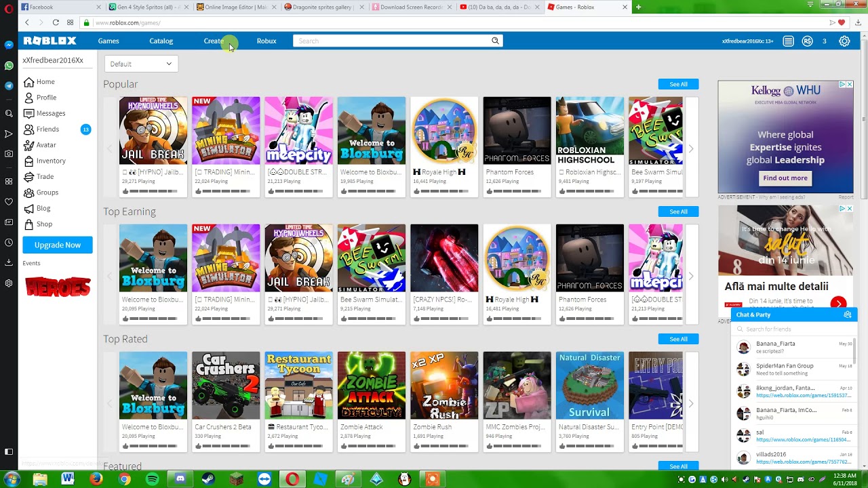Open the Chat & Party friends icon

847,314
